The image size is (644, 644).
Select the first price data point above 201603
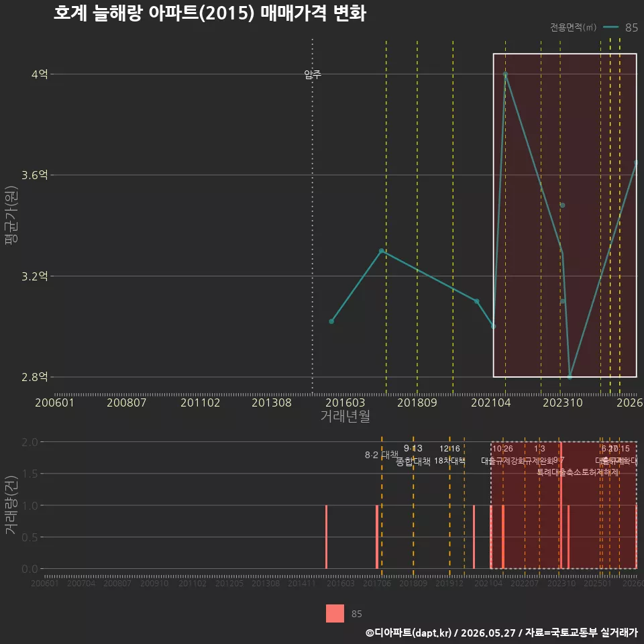(x=331, y=321)
